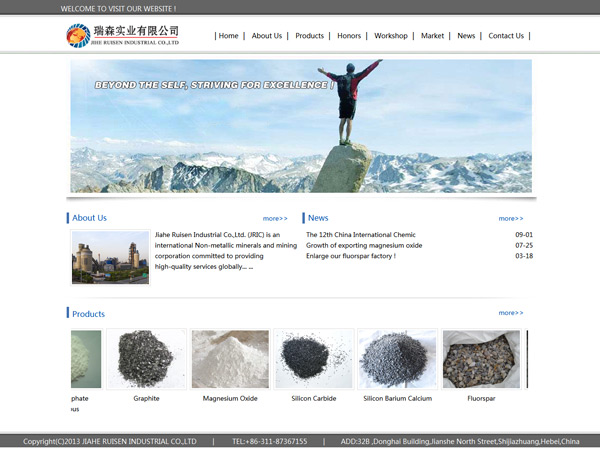Read the 12th China International Chemic news
Viewport: 600px width, 450px height.
coord(360,235)
